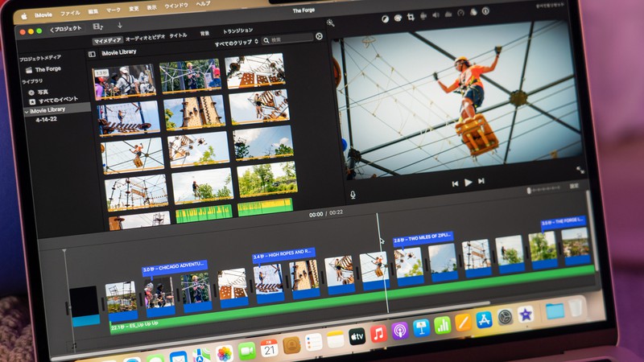
Task: Skip to previous clip in viewer
Action: point(455,184)
